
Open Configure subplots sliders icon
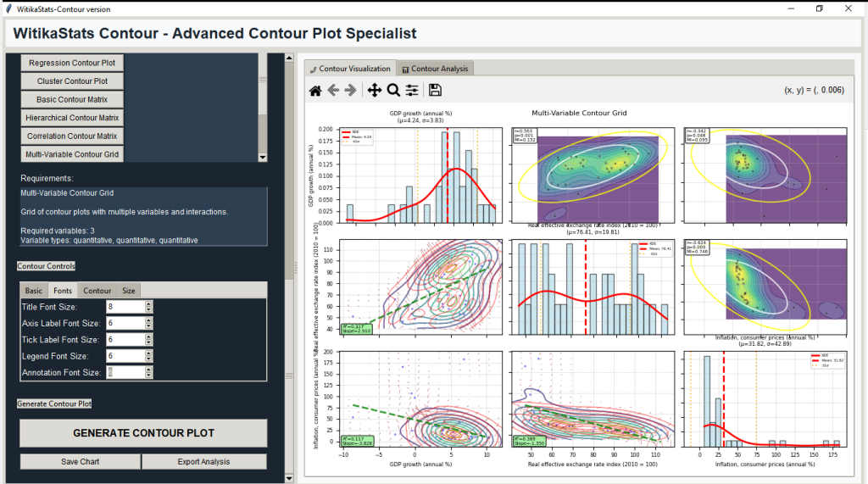[x=412, y=90]
